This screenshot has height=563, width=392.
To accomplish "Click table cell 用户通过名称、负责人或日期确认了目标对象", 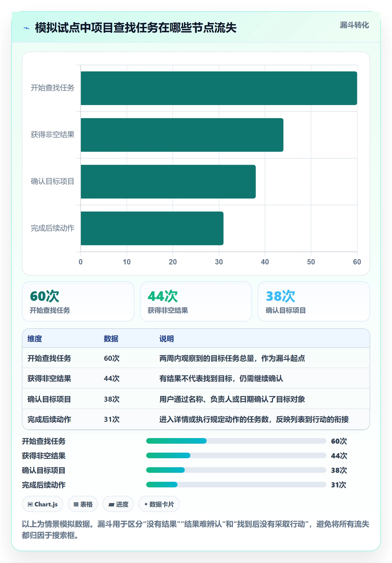I will [x=232, y=399].
